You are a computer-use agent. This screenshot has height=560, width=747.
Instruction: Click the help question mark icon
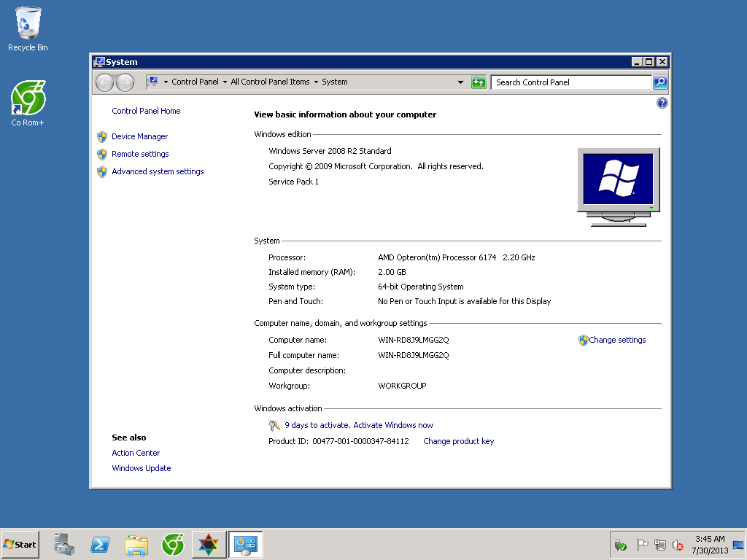[662, 104]
